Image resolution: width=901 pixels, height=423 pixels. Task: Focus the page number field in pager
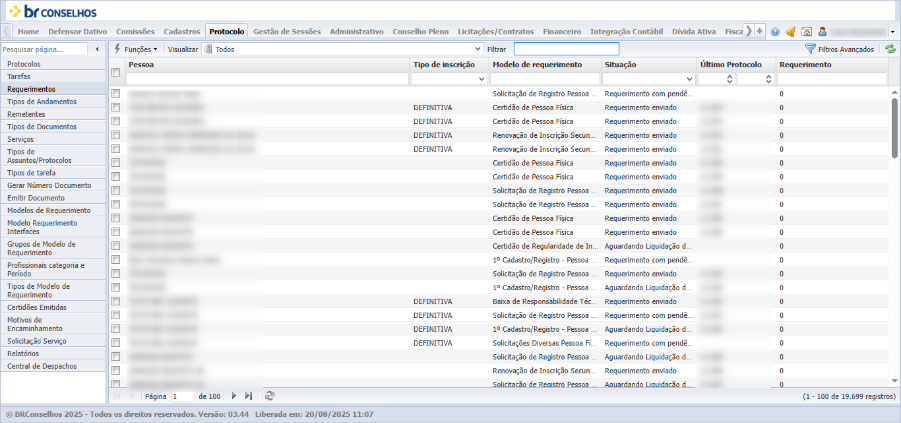(x=183, y=396)
